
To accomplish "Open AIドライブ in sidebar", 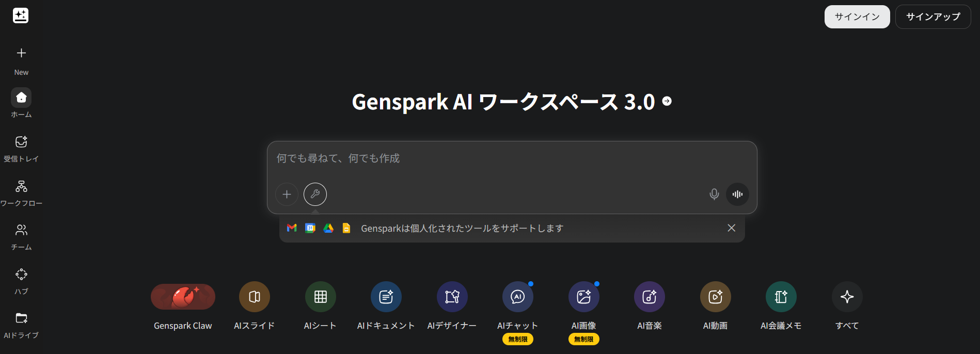I will [x=21, y=326].
